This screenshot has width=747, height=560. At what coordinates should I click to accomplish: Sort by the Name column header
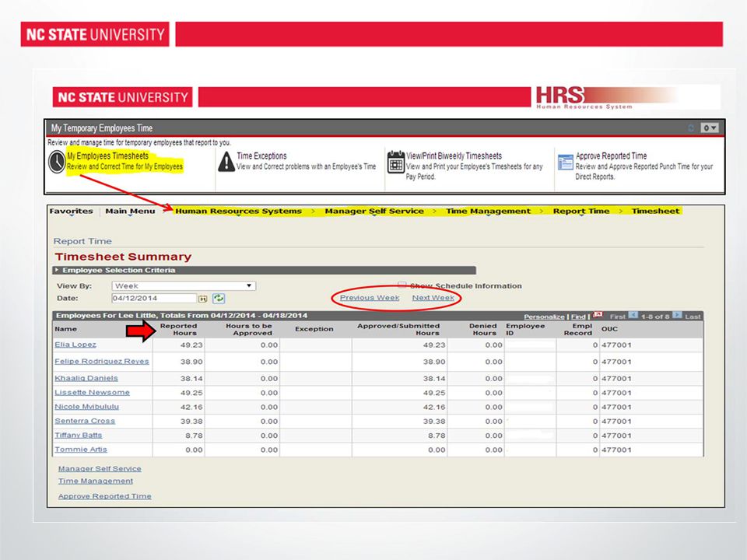pos(65,329)
